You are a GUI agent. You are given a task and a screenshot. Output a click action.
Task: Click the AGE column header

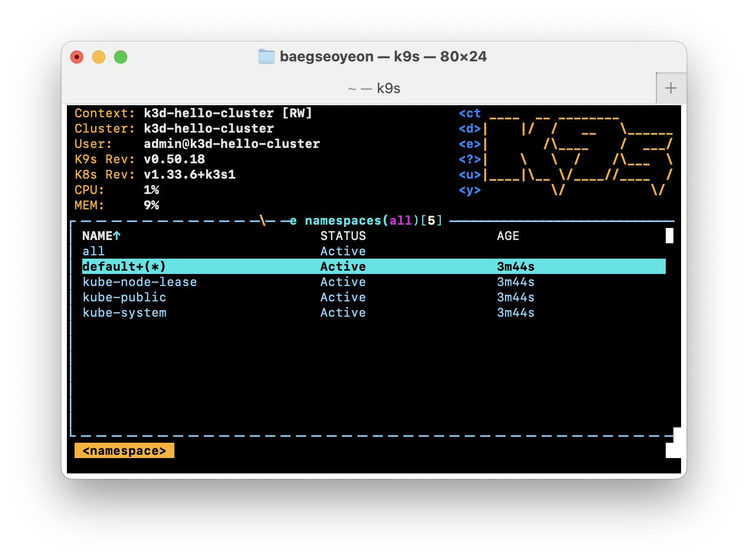(508, 236)
